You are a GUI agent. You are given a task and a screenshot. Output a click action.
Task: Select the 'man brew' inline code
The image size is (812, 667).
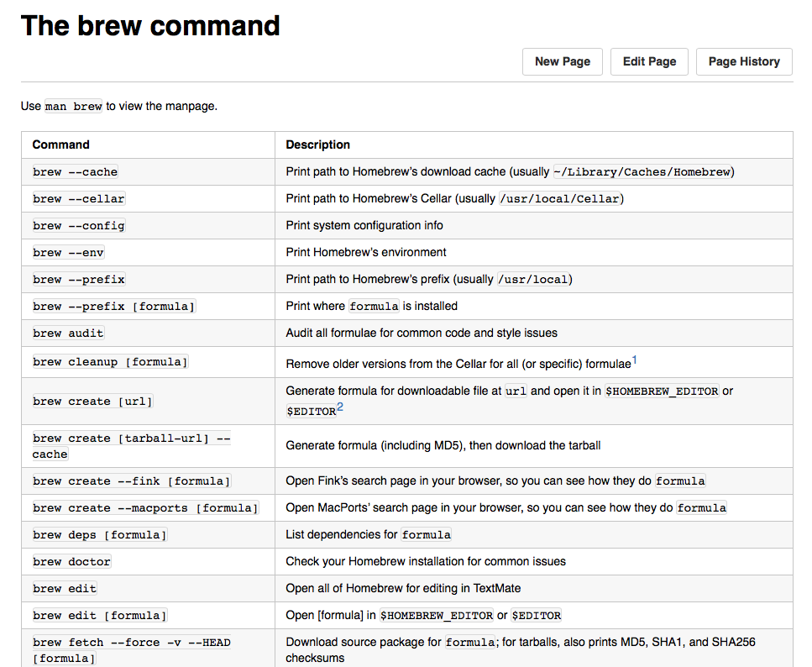[74, 106]
